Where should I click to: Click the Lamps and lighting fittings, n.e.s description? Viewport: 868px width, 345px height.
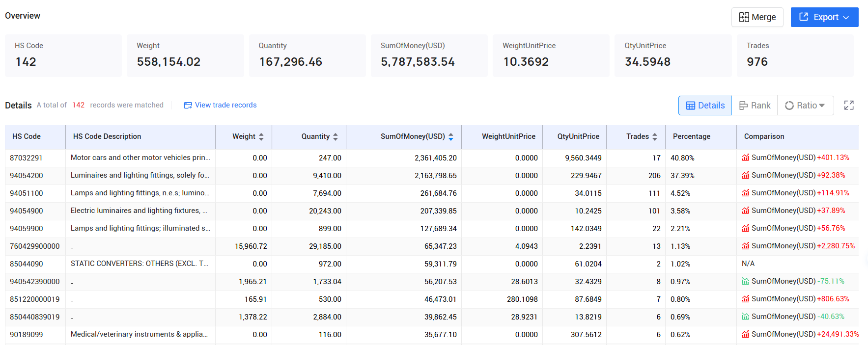click(140, 193)
